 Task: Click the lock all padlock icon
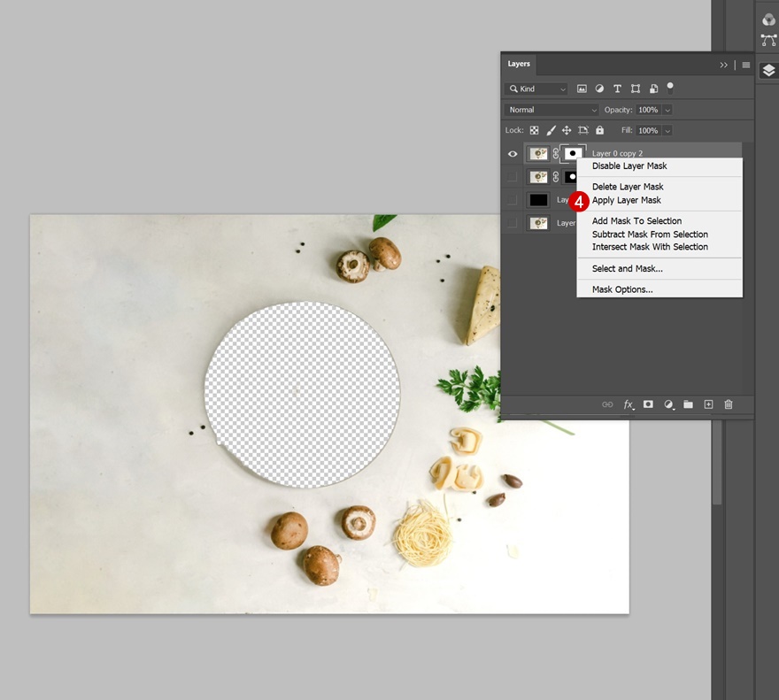click(599, 130)
